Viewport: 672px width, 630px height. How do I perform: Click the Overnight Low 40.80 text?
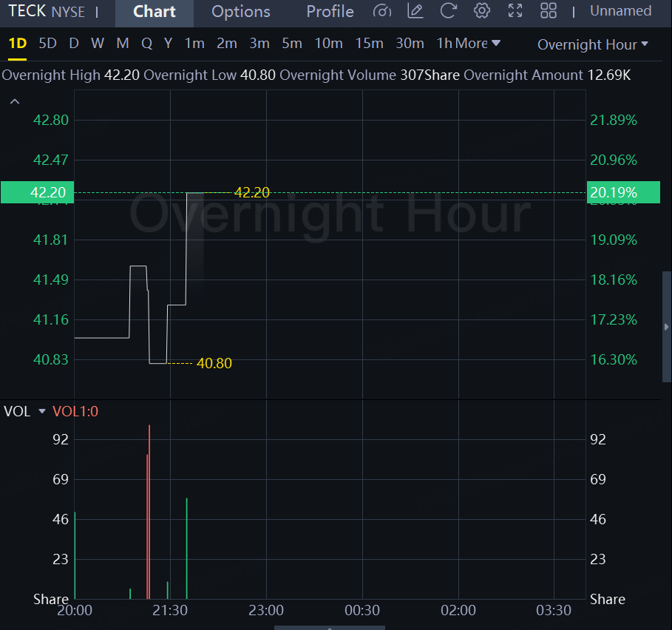tap(209, 75)
